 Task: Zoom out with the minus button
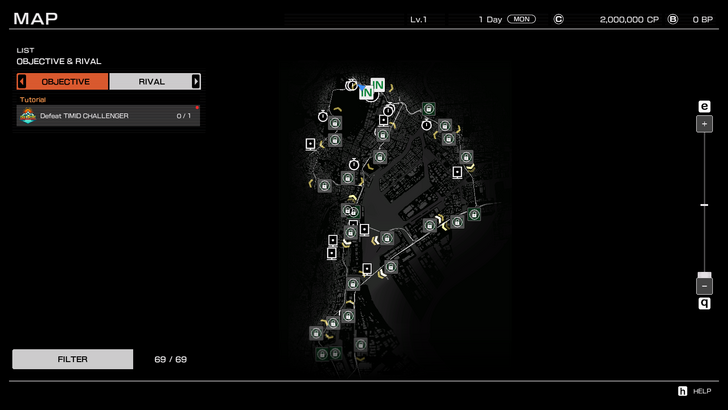tap(704, 286)
